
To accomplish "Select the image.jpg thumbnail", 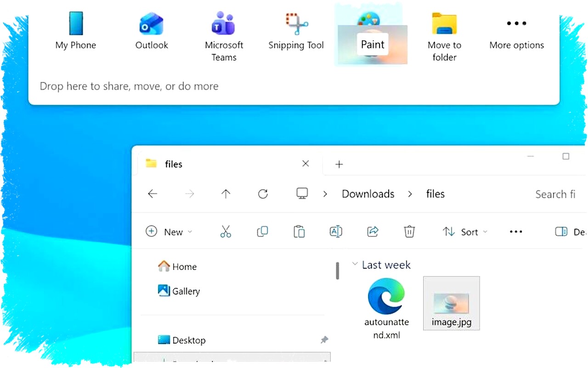I will (451, 303).
